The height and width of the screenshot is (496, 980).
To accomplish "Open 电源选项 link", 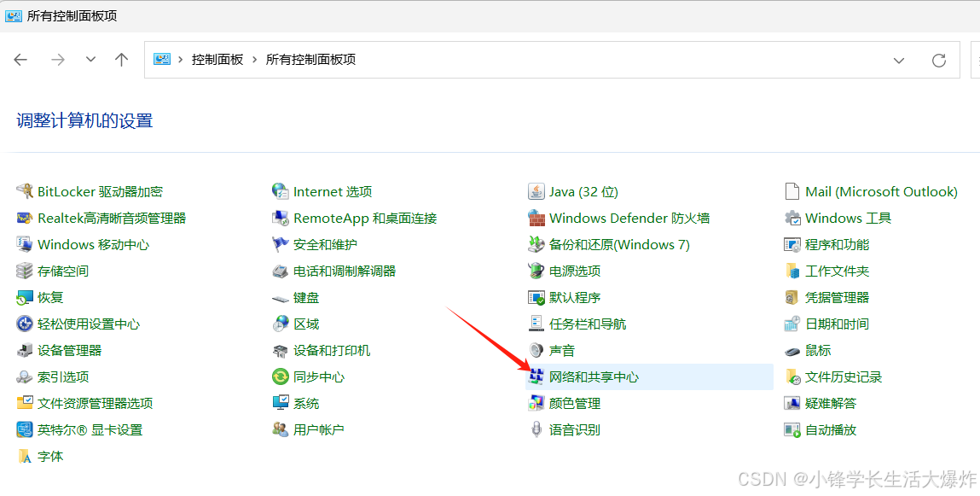I will coord(575,271).
